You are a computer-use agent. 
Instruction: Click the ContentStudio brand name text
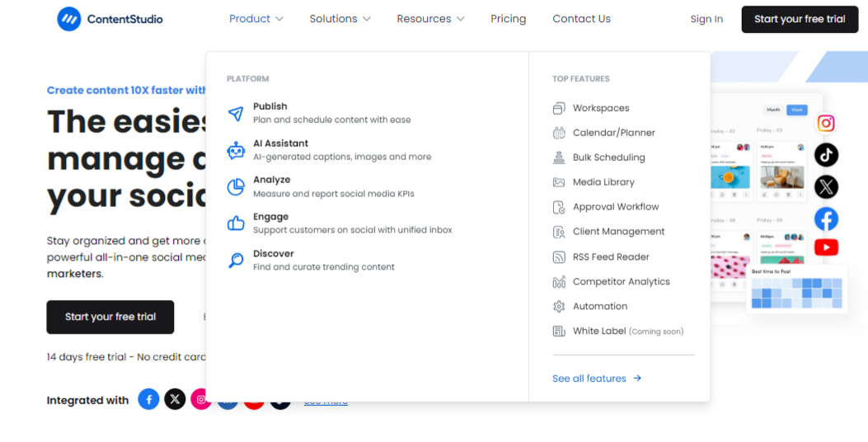click(125, 20)
